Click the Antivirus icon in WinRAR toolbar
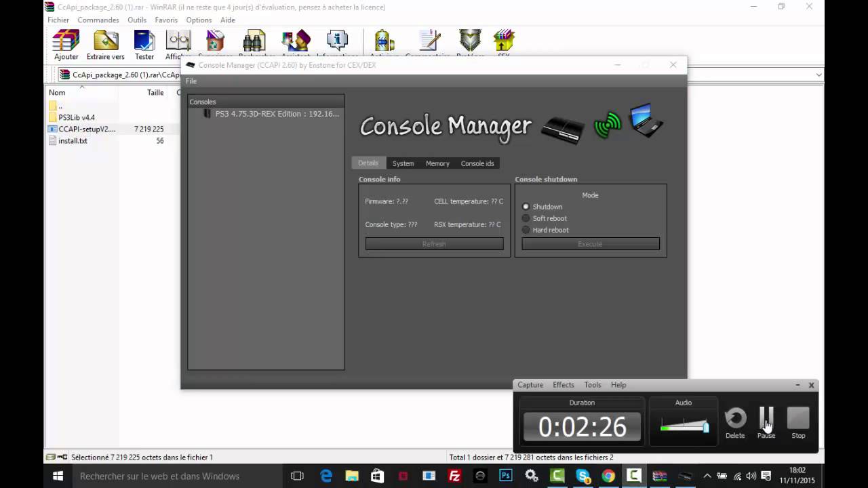The width and height of the screenshot is (868, 488). coord(384,42)
